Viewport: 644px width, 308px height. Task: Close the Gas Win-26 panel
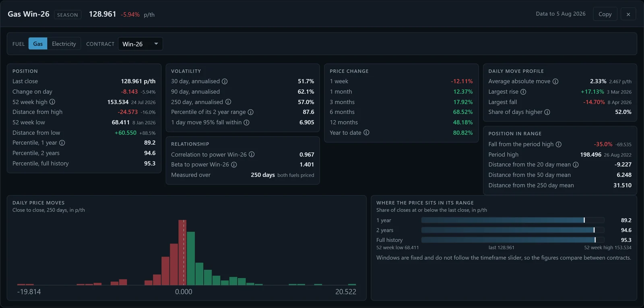click(628, 14)
